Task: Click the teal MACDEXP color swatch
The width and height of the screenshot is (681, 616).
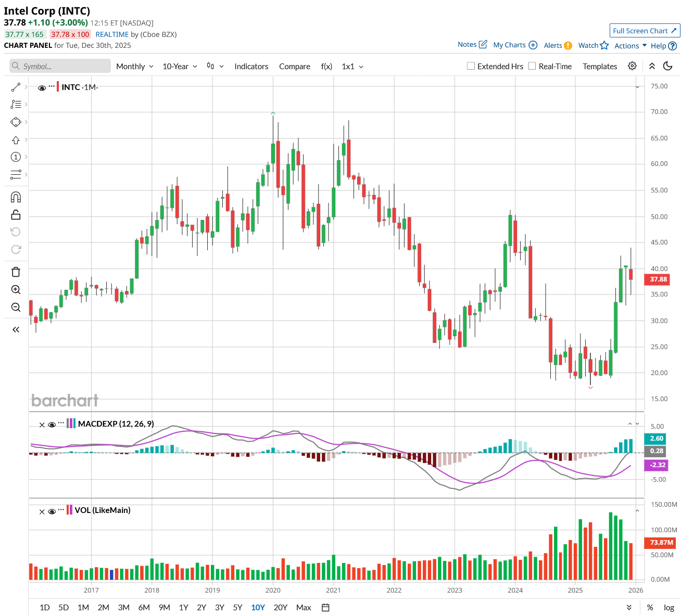Action: tap(74, 423)
